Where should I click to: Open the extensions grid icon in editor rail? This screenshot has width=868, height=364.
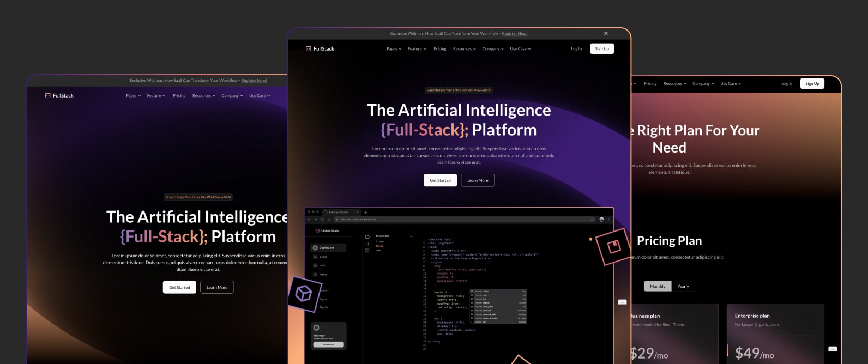367,251
